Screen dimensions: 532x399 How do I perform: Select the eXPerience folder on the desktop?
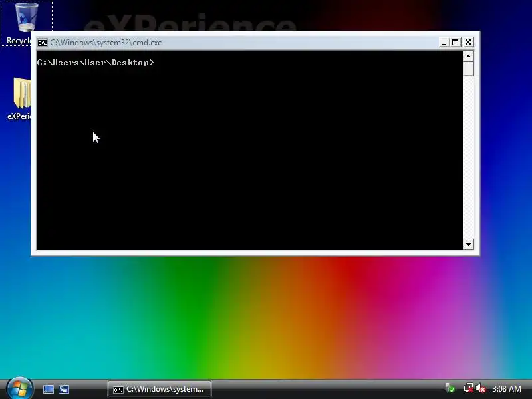click(19, 98)
